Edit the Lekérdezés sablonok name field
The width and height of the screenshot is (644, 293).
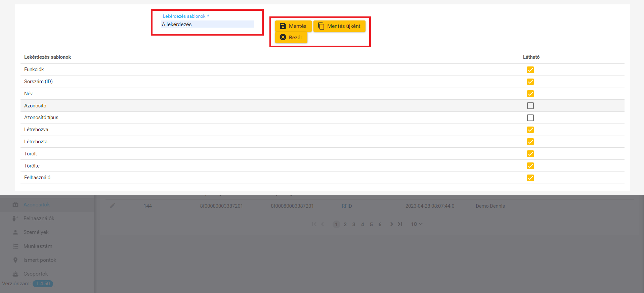point(207,25)
